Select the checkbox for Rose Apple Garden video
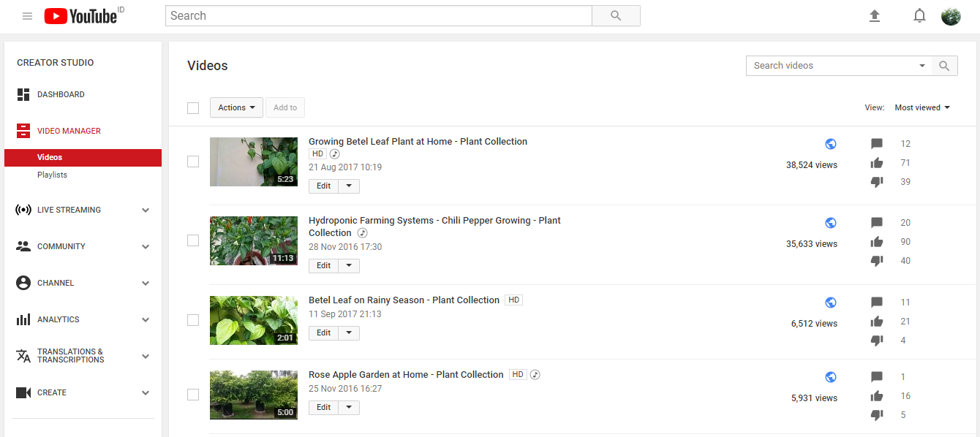 193,394
